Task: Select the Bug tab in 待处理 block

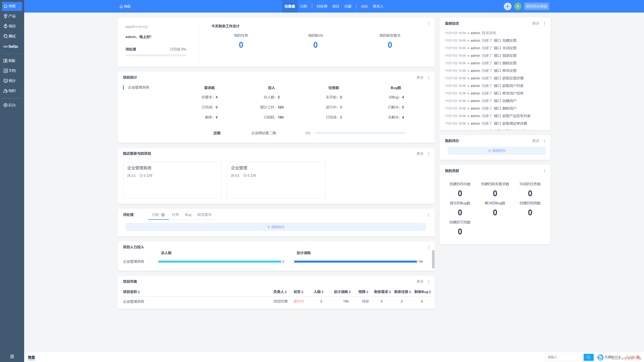Action: 188,215
